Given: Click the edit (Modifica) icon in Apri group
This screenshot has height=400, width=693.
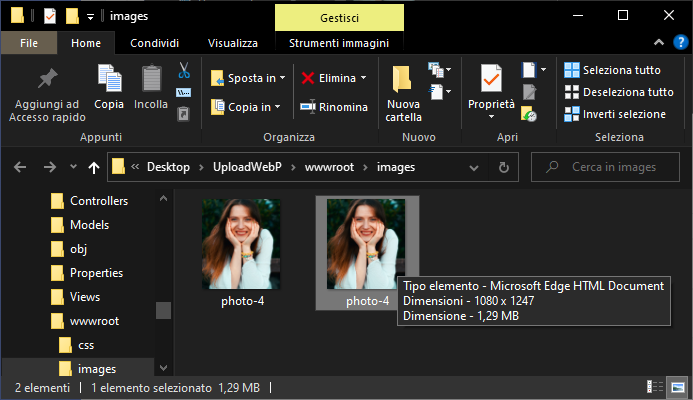Looking at the screenshot, I should 529,92.
